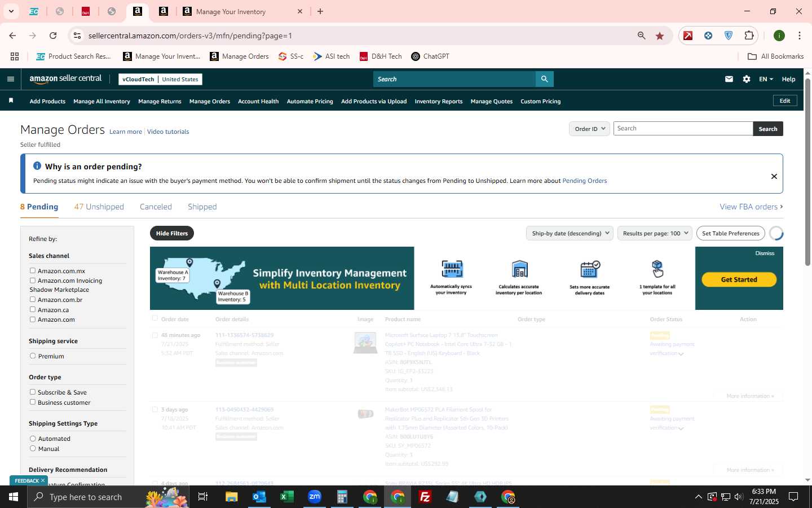
Task: Open Account Health menu item
Action: 258,102
